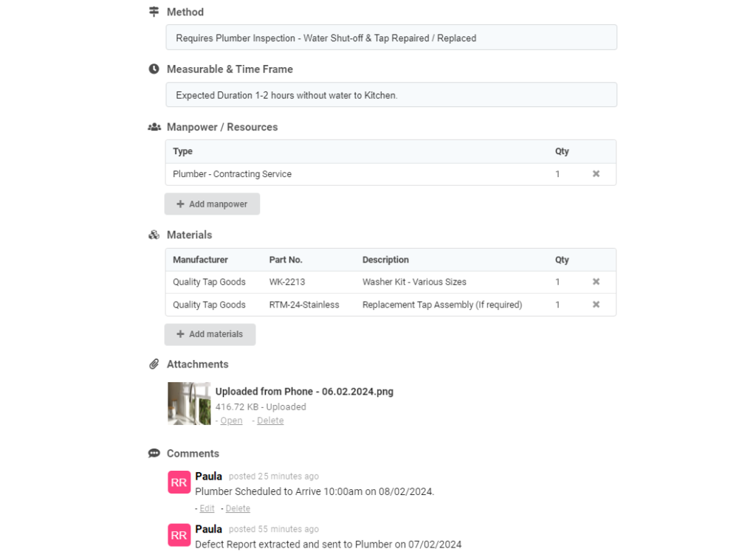756x560 pixels.
Task: Delete the uploaded phone attachment
Action: [270, 421]
